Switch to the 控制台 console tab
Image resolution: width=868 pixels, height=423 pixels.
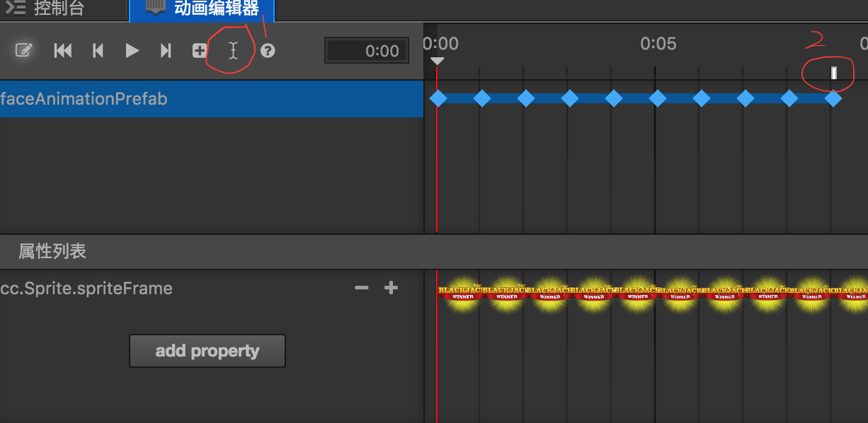pos(57,9)
